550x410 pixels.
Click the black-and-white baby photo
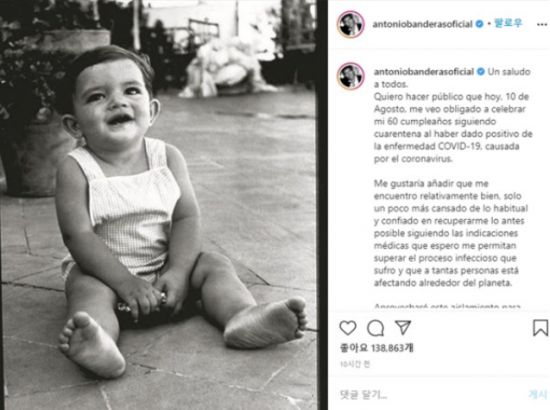(x=159, y=205)
